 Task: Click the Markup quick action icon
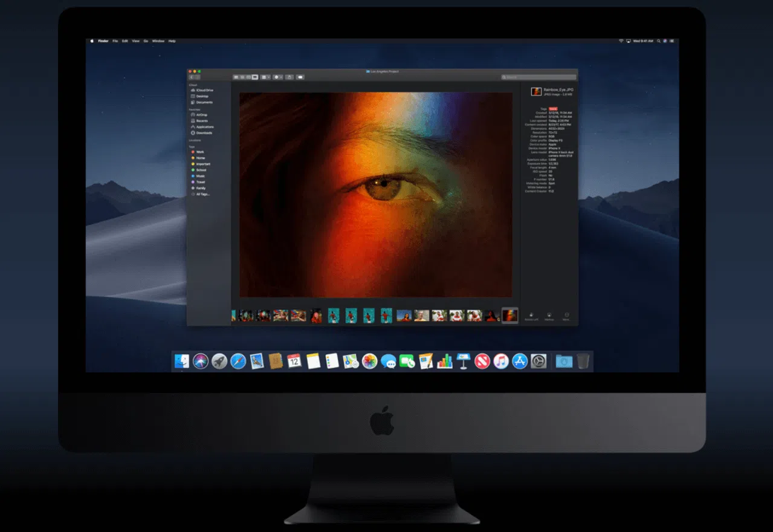549,314
